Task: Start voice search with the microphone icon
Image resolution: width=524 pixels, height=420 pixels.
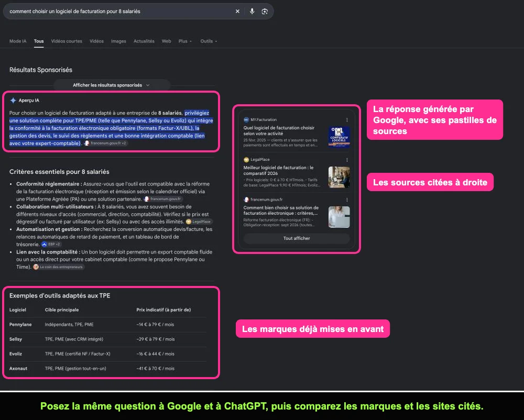Action: click(252, 12)
